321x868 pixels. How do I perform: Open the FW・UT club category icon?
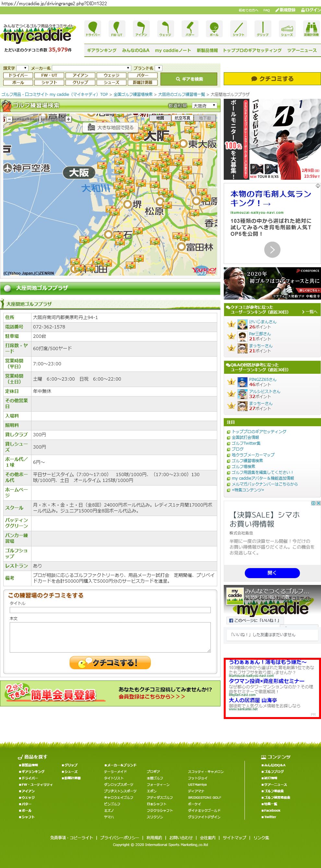click(117, 29)
